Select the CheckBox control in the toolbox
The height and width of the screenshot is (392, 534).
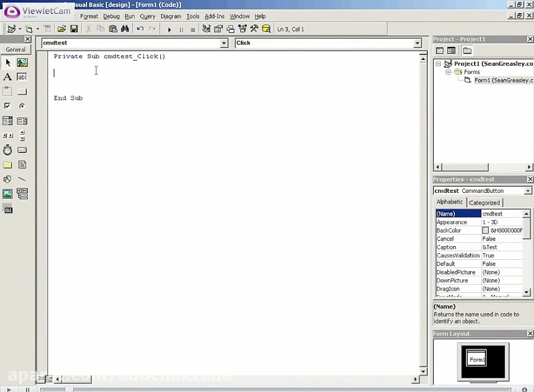[8, 105]
